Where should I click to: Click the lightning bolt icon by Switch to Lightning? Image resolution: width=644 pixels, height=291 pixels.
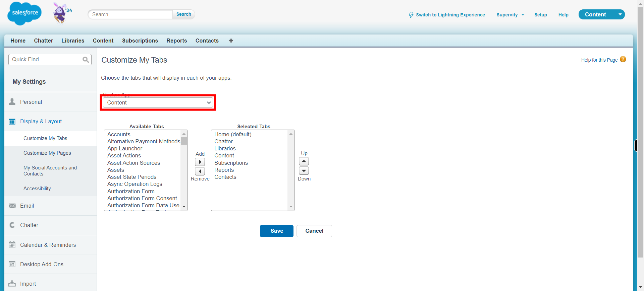tap(411, 15)
